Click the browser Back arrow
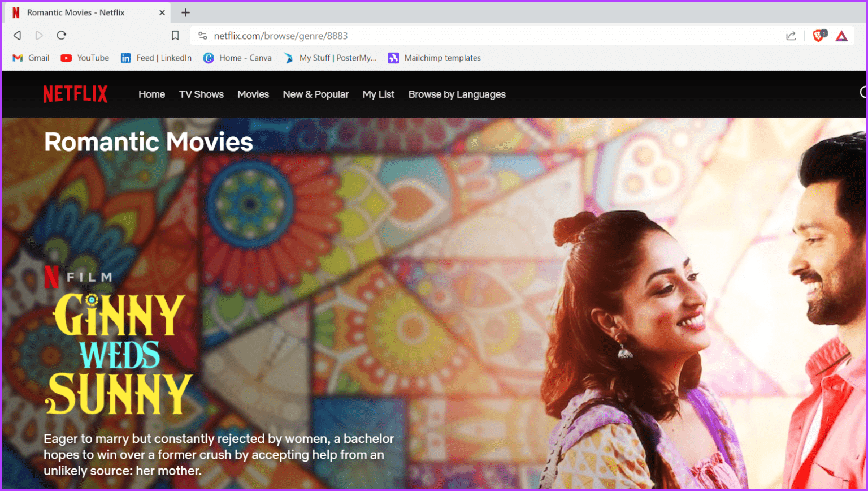The width and height of the screenshot is (868, 491). click(18, 36)
